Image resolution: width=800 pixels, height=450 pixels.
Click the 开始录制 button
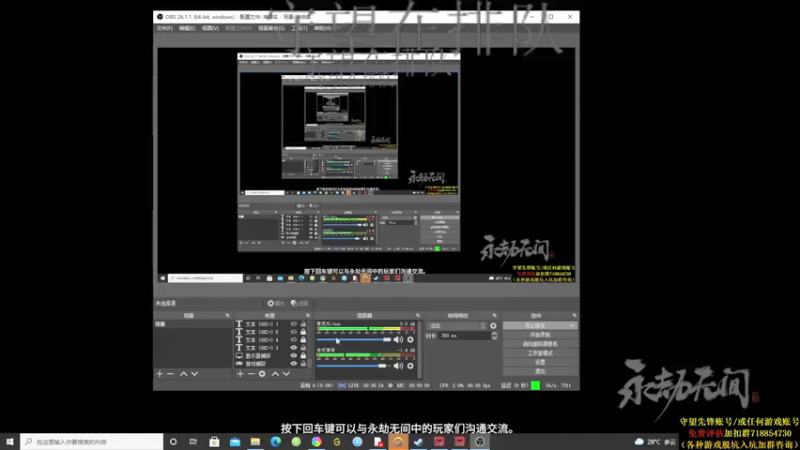tap(540, 335)
